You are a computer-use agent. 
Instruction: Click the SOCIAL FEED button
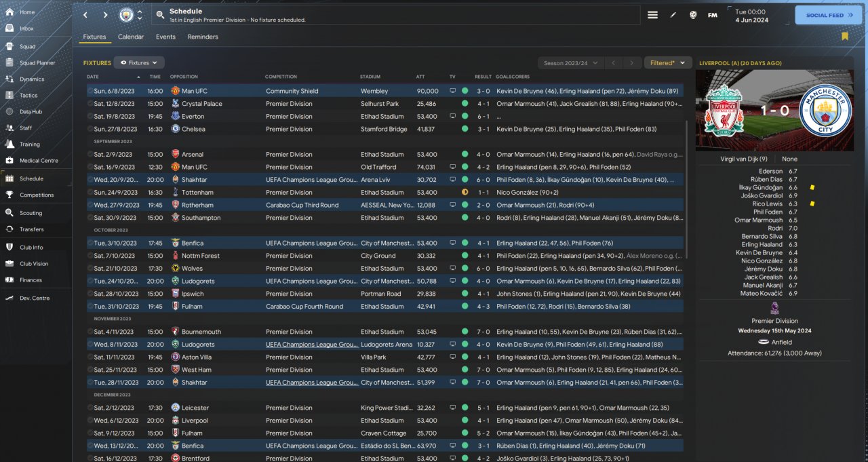pos(829,15)
